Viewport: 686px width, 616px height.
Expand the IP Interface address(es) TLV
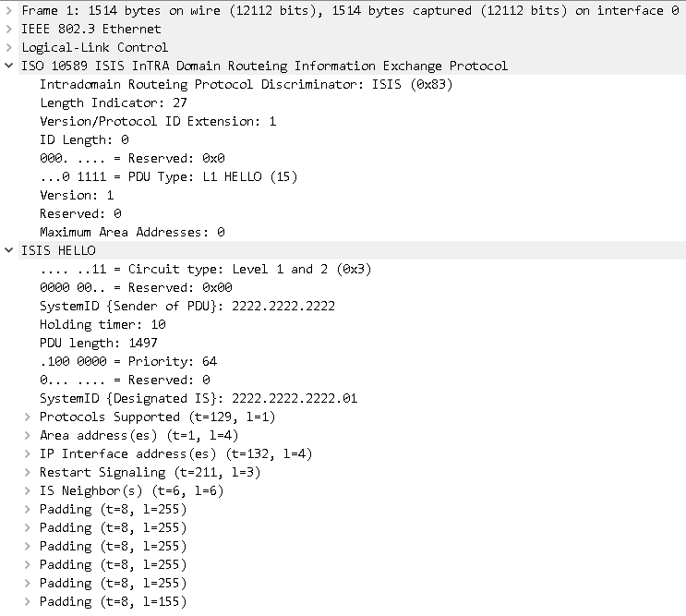28,453
